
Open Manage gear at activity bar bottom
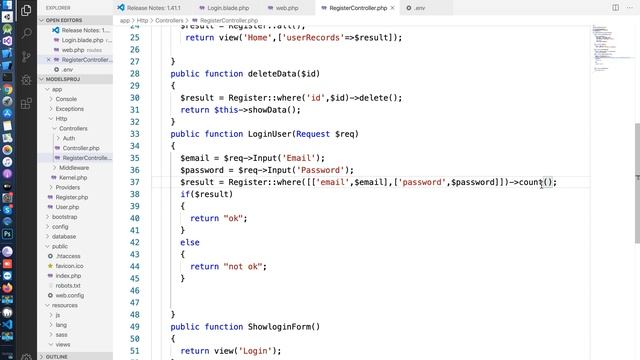coord(26,357)
